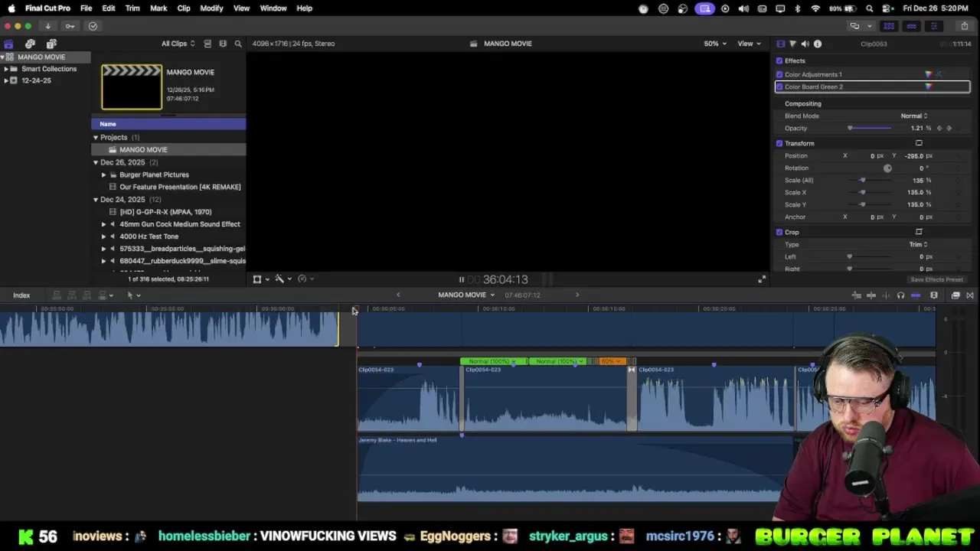The height and width of the screenshot is (551, 980).
Task: Click the Rotation dial
Action: pyautogui.click(x=887, y=168)
